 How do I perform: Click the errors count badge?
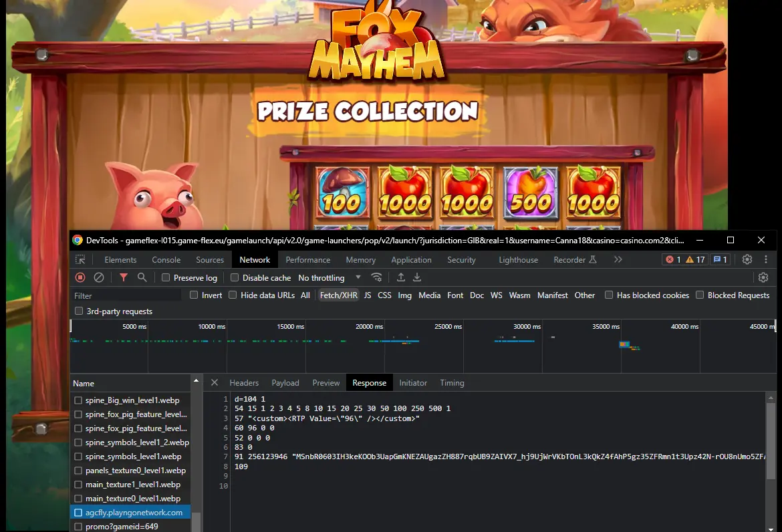(x=673, y=259)
